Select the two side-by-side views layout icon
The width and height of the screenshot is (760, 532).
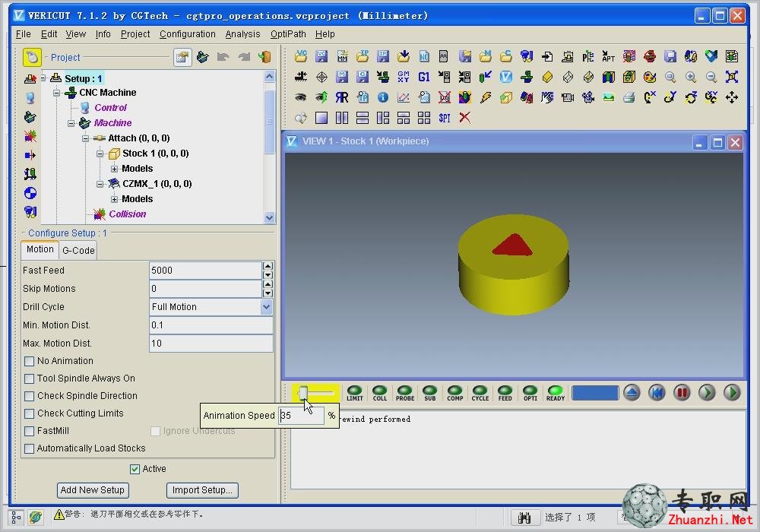pos(342,118)
